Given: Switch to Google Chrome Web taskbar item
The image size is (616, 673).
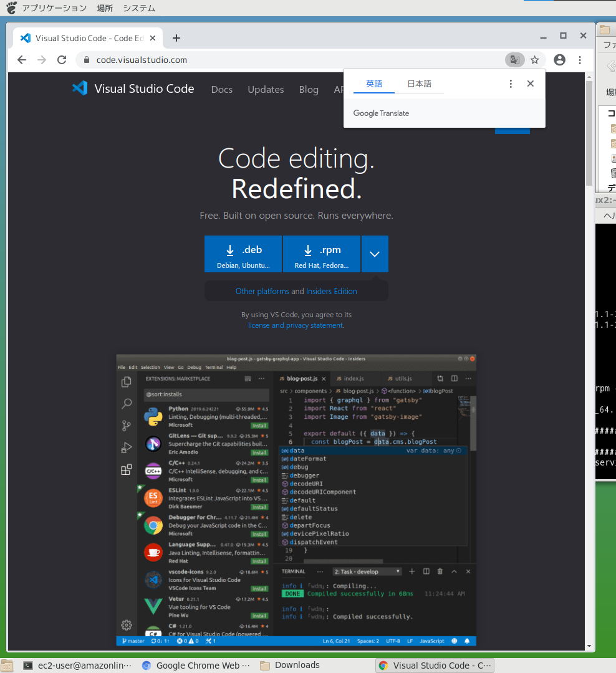Looking at the screenshot, I should (196, 666).
